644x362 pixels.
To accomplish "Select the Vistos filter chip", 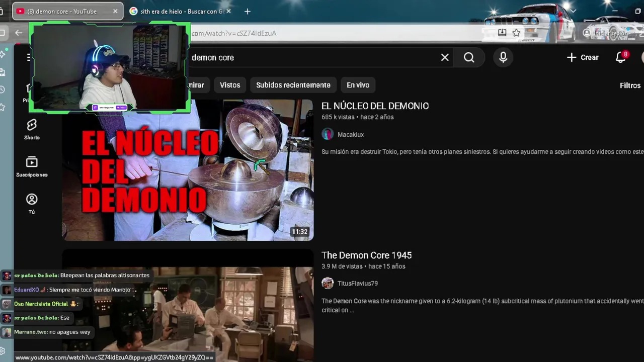I will point(230,85).
